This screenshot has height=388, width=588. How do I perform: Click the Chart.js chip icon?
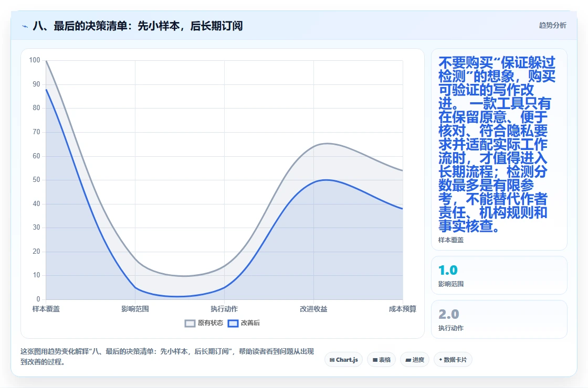[332, 360]
